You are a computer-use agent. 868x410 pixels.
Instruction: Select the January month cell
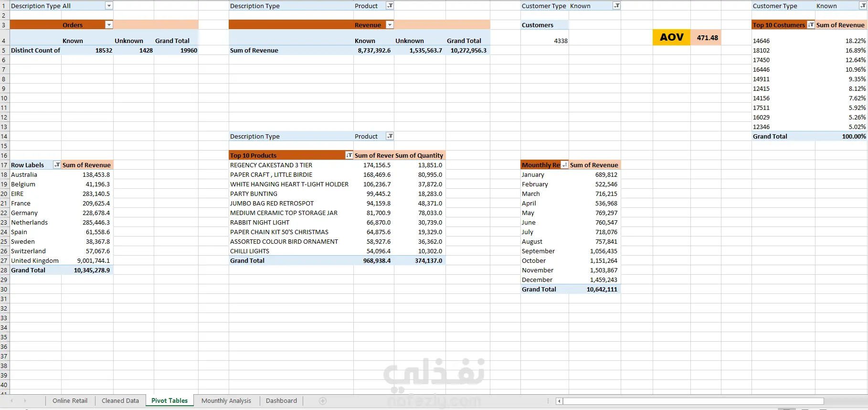(545, 174)
